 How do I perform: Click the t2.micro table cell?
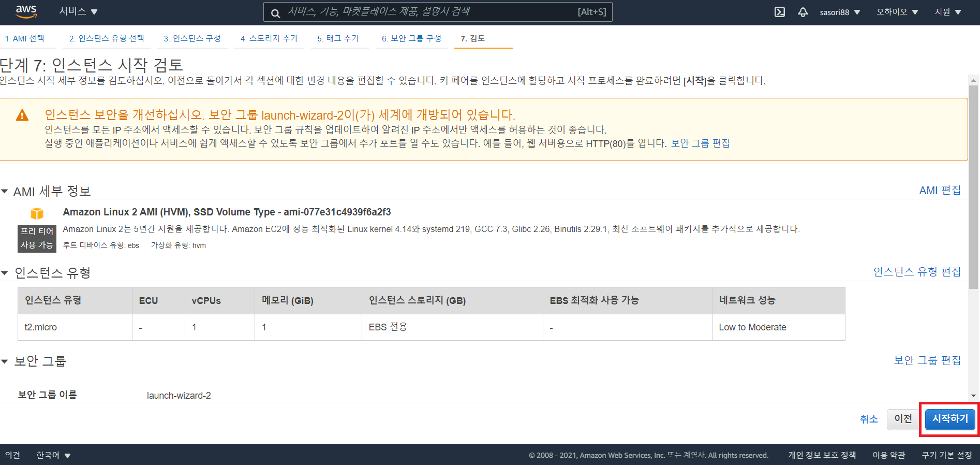[x=75, y=327]
